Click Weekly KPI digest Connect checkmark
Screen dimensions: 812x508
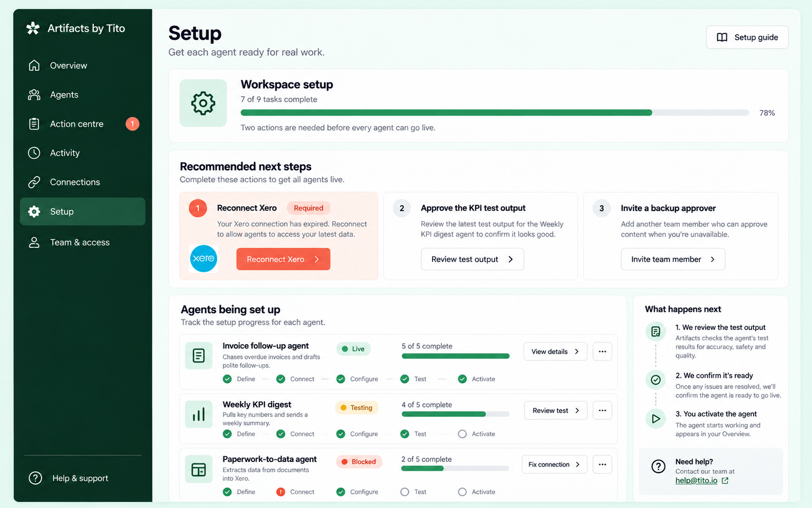pos(281,434)
